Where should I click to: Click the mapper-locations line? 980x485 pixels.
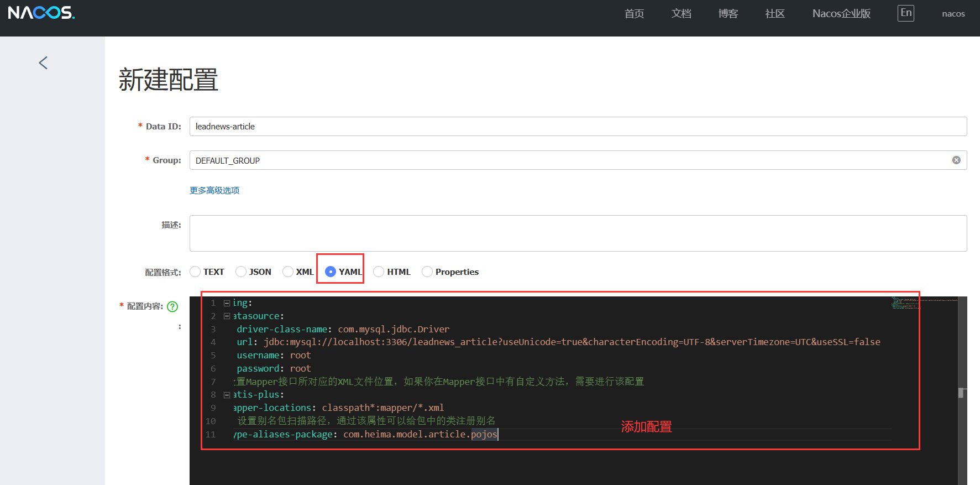338,408
